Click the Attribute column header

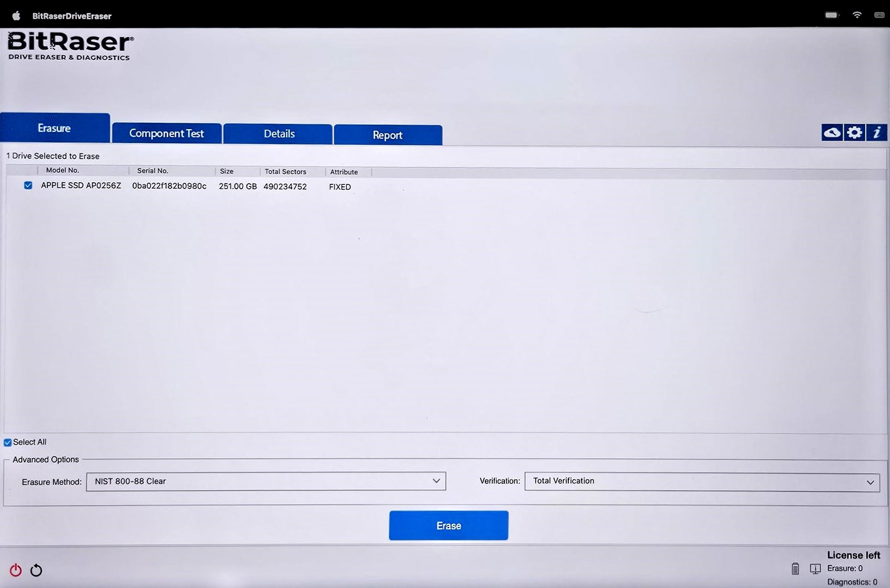pos(344,172)
